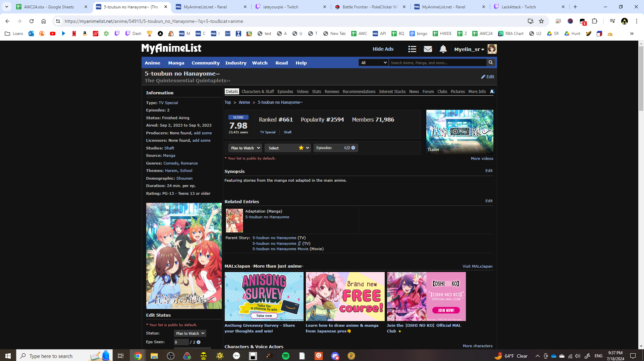Open the AWC24 spreadsheet bookmark

pos(482,34)
